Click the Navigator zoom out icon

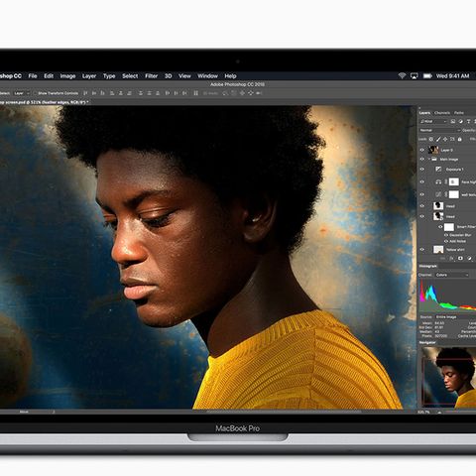[x=439, y=413]
